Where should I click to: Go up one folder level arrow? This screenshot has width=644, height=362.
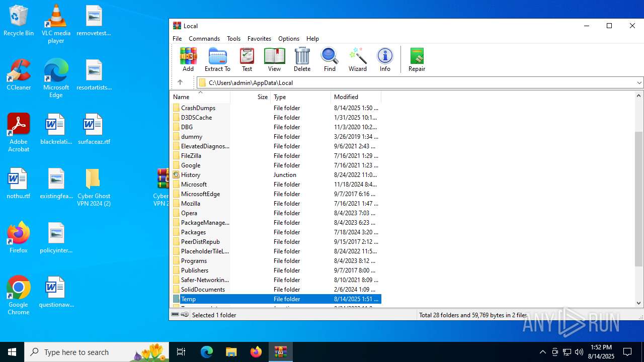(180, 82)
